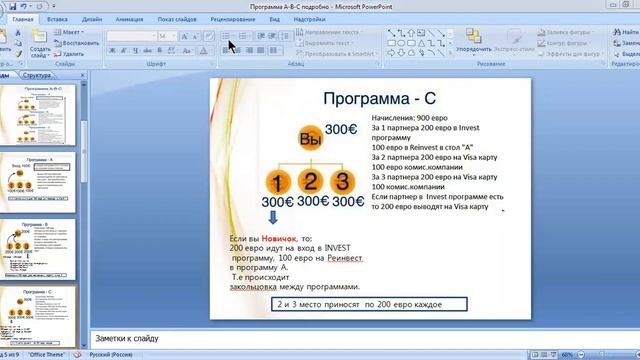Open the Вид (View) ribbon tab
640x360 pixels.
click(x=275, y=19)
